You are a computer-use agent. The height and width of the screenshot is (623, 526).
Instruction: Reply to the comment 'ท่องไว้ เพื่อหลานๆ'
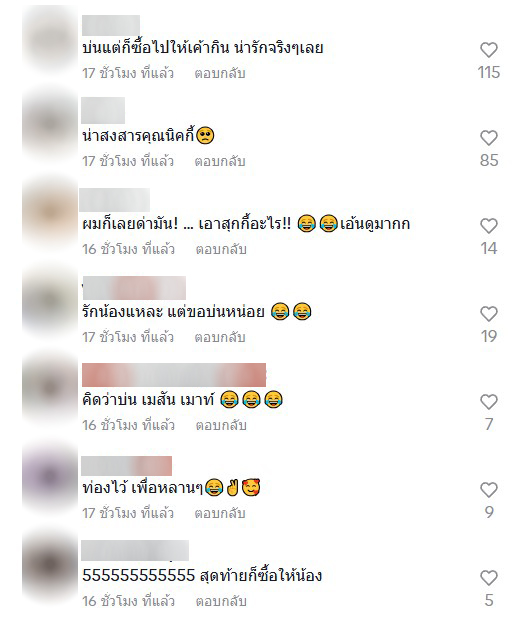pyautogui.click(x=220, y=513)
